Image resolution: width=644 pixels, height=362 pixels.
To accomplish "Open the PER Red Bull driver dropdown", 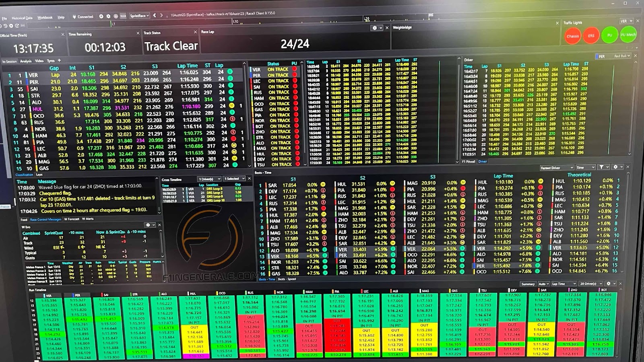I will pyautogui.click(x=613, y=56).
